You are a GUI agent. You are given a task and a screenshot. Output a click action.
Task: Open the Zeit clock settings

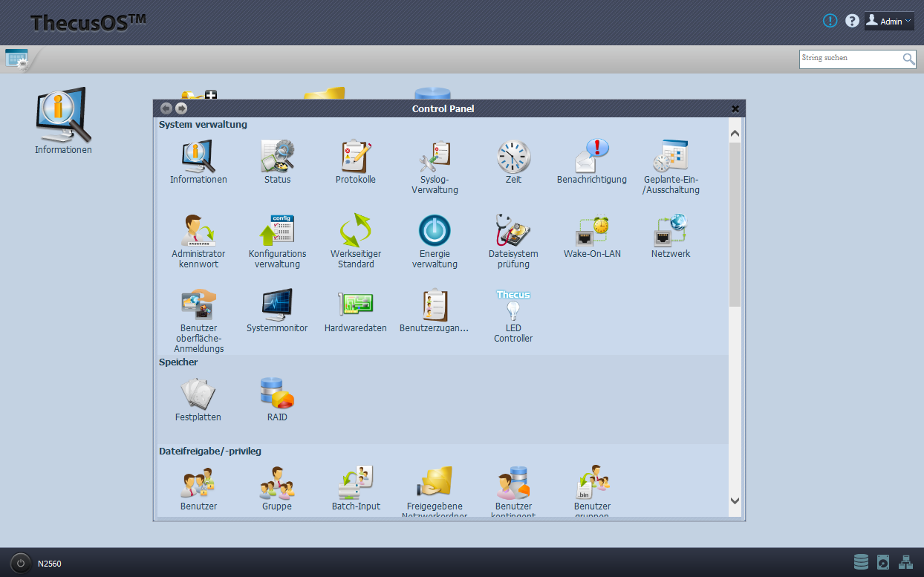click(x=513, y=162)
